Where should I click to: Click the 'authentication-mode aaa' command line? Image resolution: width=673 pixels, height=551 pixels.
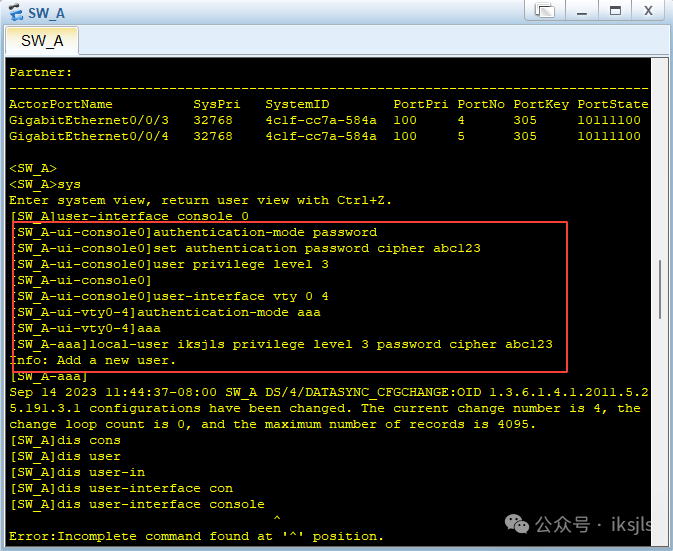point(167,312)
